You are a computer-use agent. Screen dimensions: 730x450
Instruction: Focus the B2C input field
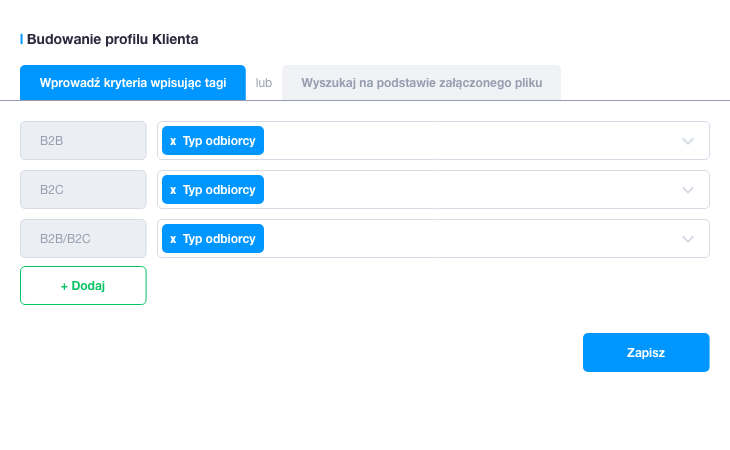(83, 189)
